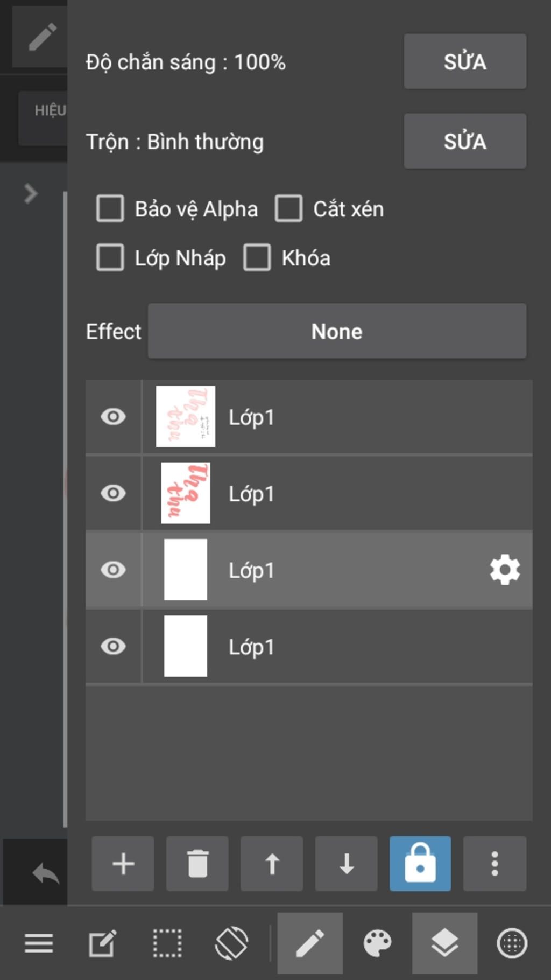The width and height of the screenshot is (551, 980).
Task: Move selected layer down with arrow
Action: coord(346,864)
